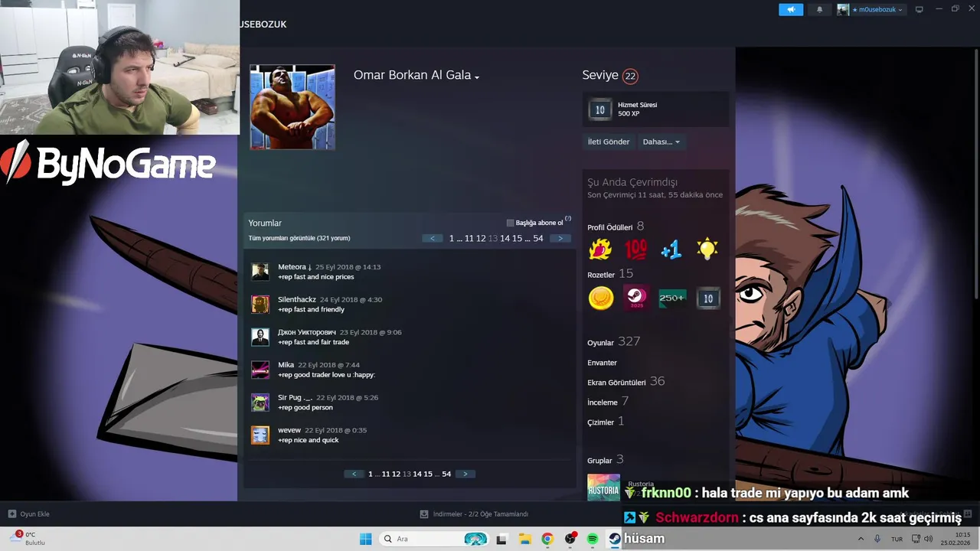Open Meteora commenter avatar

(260, 272)
